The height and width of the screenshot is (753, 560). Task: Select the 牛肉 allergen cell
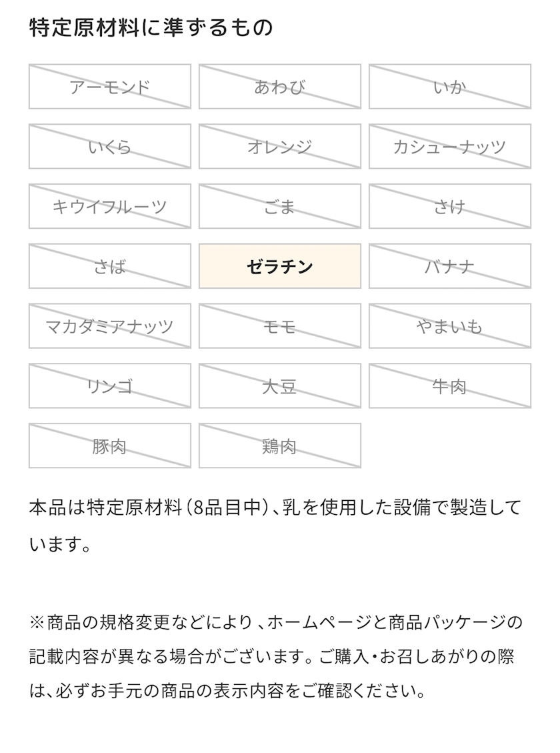(x=449, y=386)
